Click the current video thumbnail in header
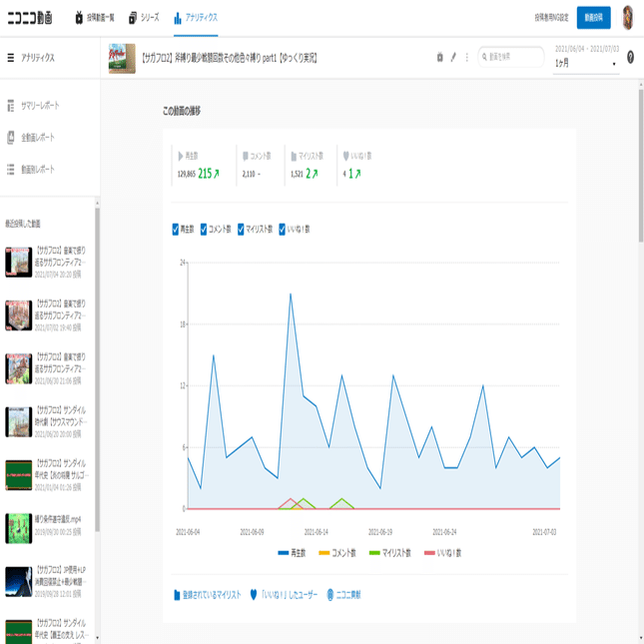The width and height of the screenshot is (644, 644). (x=122, y=58)
